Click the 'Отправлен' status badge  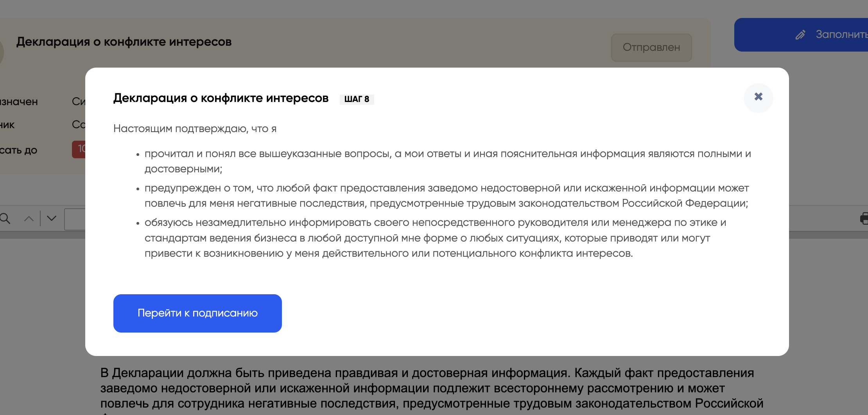[x=651, y=47]
